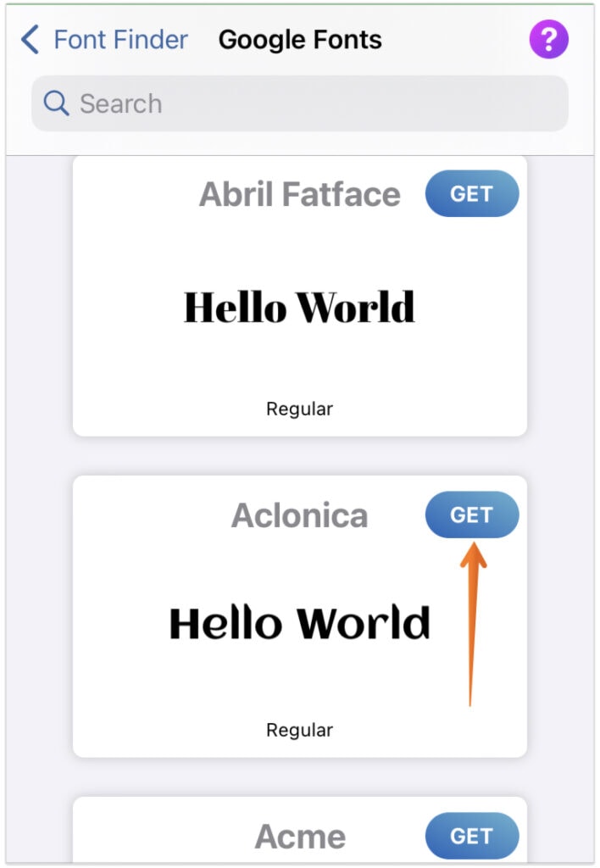The image size is (600, 868).
Task: Tap the back chevron arrow
Action: point(29,39)
